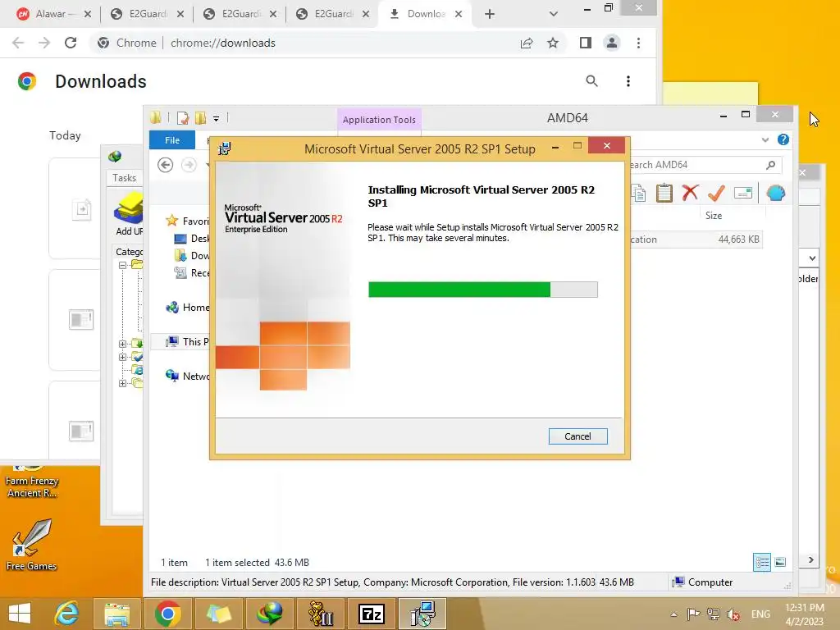Open the dropdown arrow in the right background window
Screen dimensions: 840x630
click(812, 258)
